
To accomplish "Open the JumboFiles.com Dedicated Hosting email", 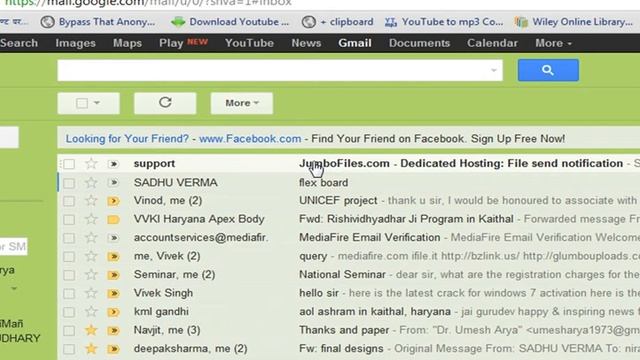I will (461, 163).
